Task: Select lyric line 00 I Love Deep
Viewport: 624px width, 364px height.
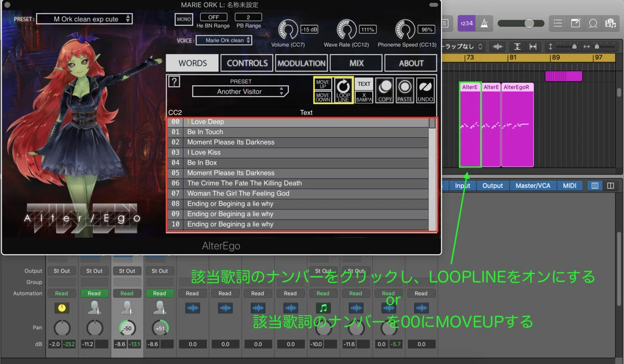Action: 298,122
